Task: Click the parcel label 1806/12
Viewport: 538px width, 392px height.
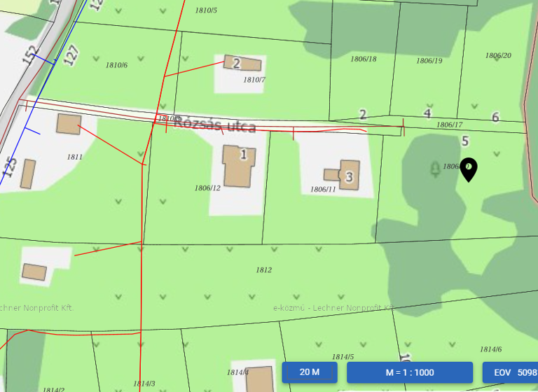Action: (207, 188)
